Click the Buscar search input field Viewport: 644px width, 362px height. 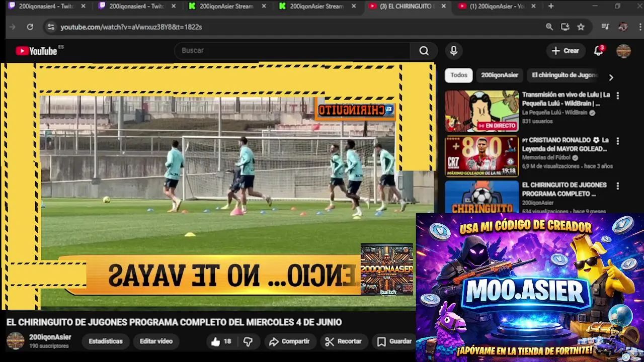[x=292, y=51]
